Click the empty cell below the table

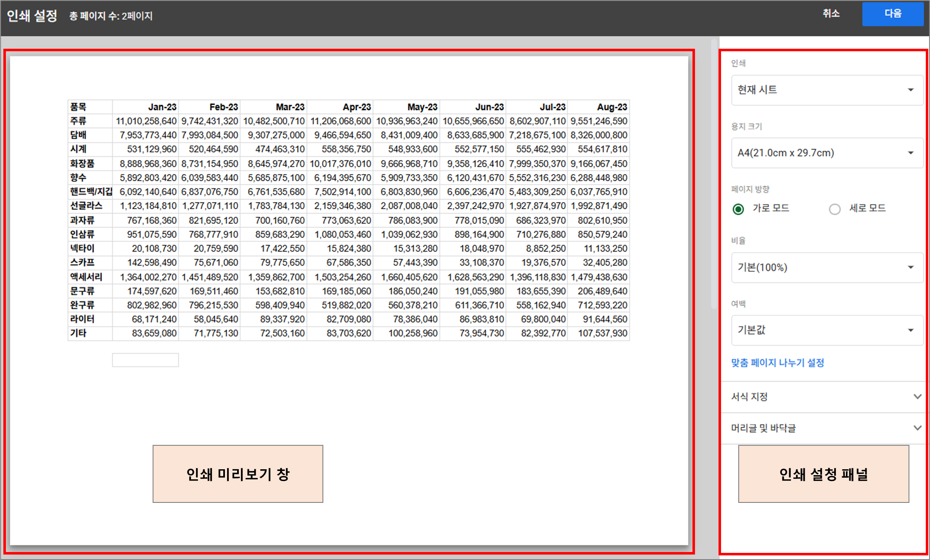point(145,360)
